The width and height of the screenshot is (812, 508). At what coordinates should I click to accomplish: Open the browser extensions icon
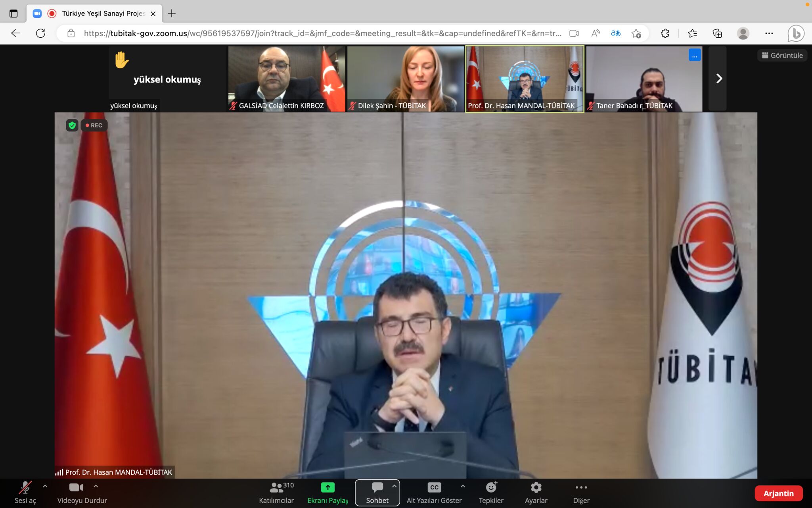click(665, 33)
